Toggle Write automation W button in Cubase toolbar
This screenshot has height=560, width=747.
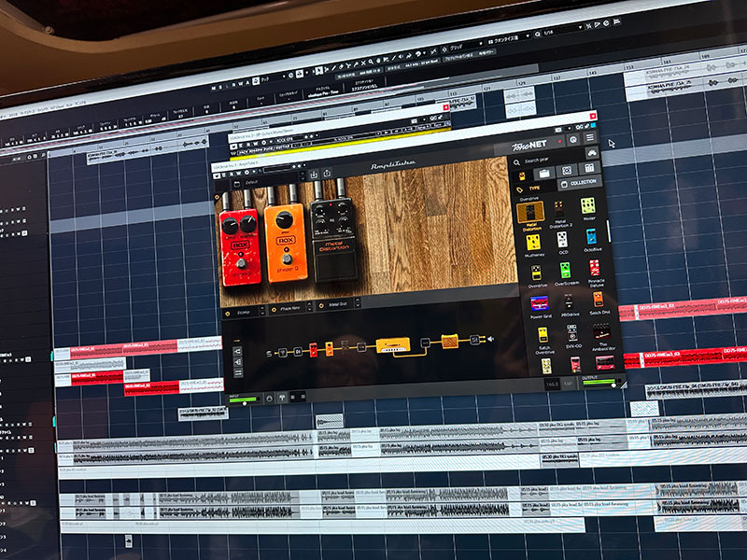coord(240,84)
